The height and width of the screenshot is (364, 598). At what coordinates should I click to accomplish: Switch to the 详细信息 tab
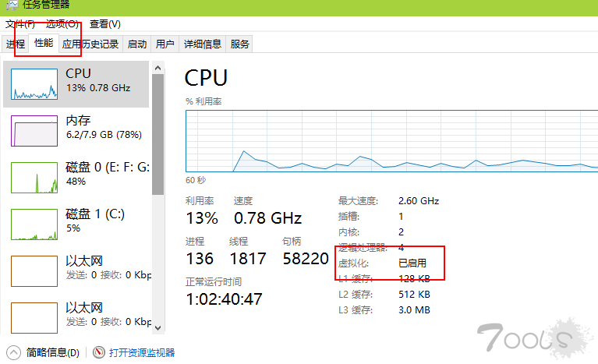click(203, 44)
